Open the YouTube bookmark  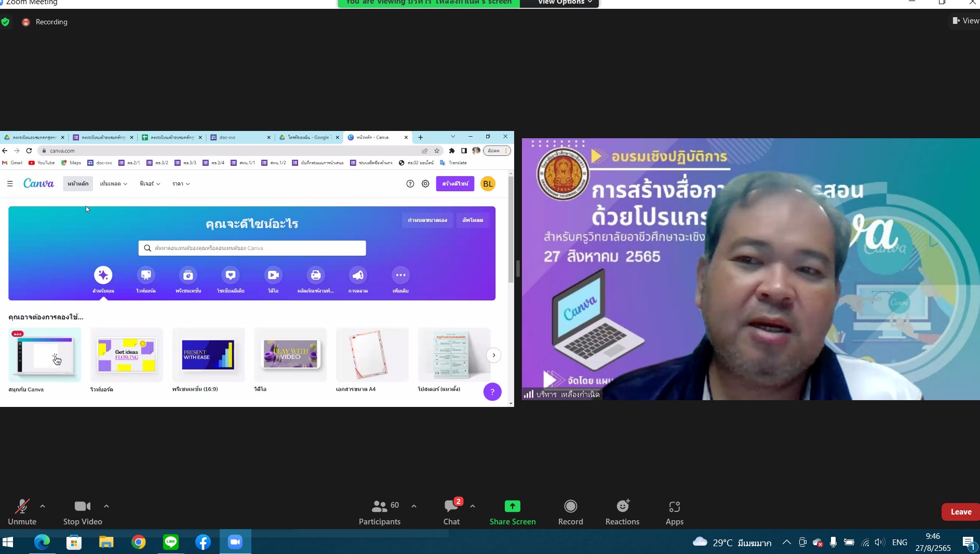coord(42,163)
